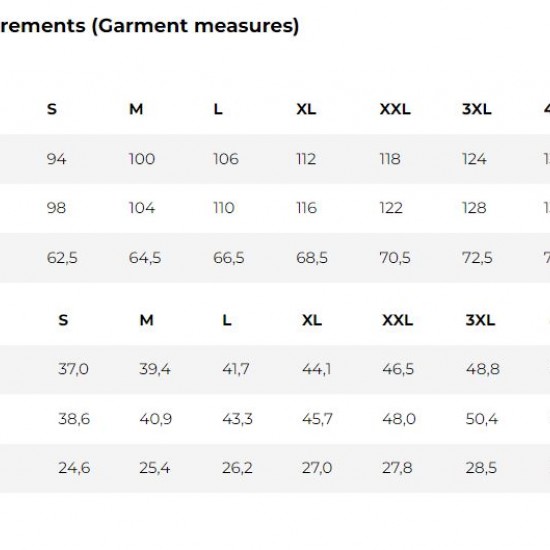Click the Garment measures heading
This screenshot has width=550, height=550.
pos(149,26)
